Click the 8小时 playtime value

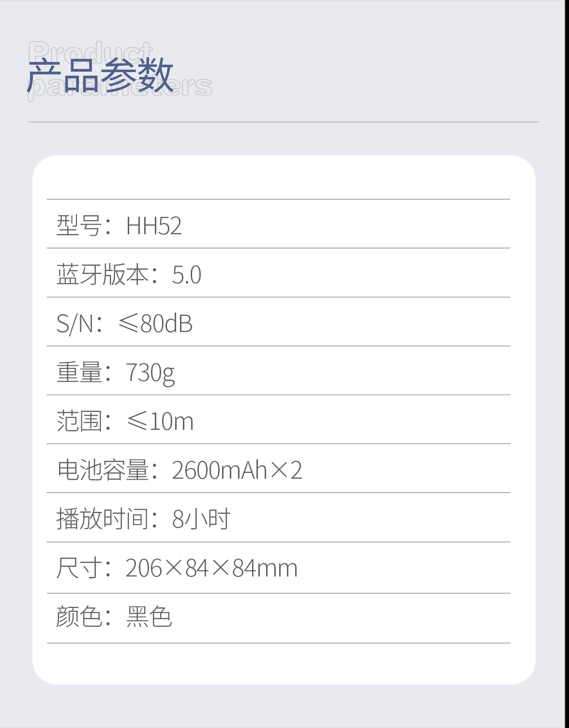201,519
